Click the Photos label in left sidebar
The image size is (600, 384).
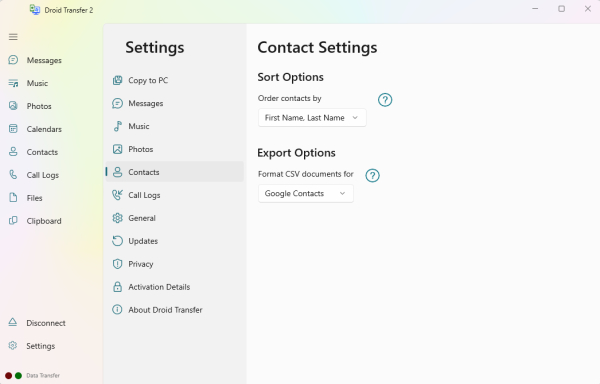(x=39, y=106)
